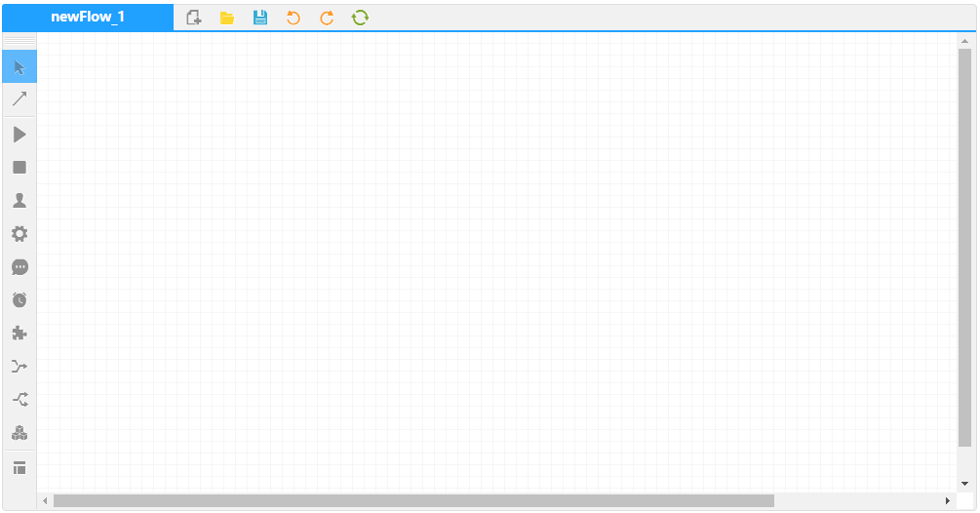The image size is (980, 513).
Task: Select the alarm clock timer node
Action: point(20,300)
